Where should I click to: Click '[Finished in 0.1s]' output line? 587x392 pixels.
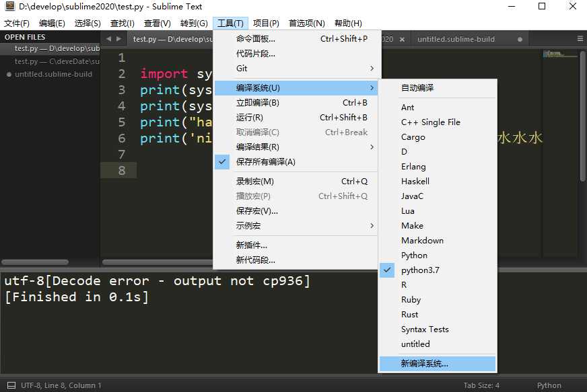[x=77, y=297]
